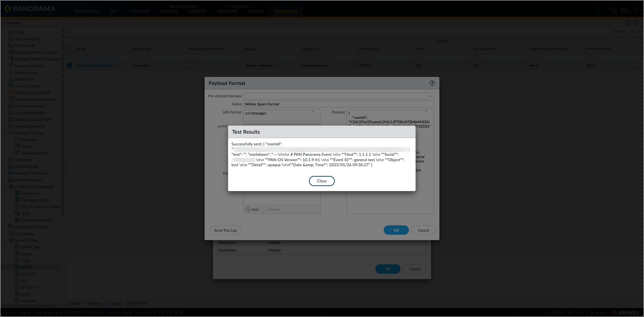Expand the Payload field dropdown arrow
The width and height of the screenshot is (644, 317).
click(426, 112)
